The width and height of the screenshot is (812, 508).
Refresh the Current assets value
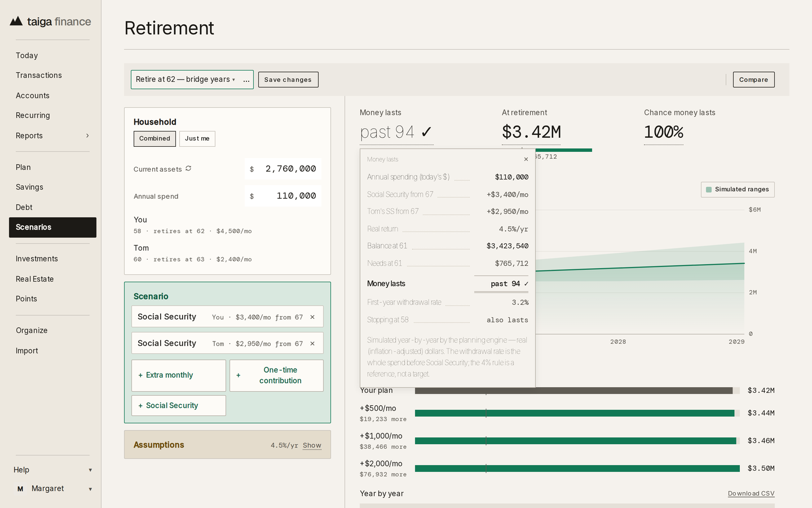click(188, 168)
